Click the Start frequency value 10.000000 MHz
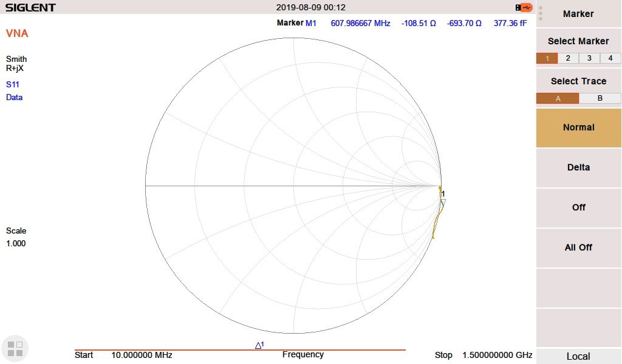This screenshot has height=364, width=622. coord(142,355)
